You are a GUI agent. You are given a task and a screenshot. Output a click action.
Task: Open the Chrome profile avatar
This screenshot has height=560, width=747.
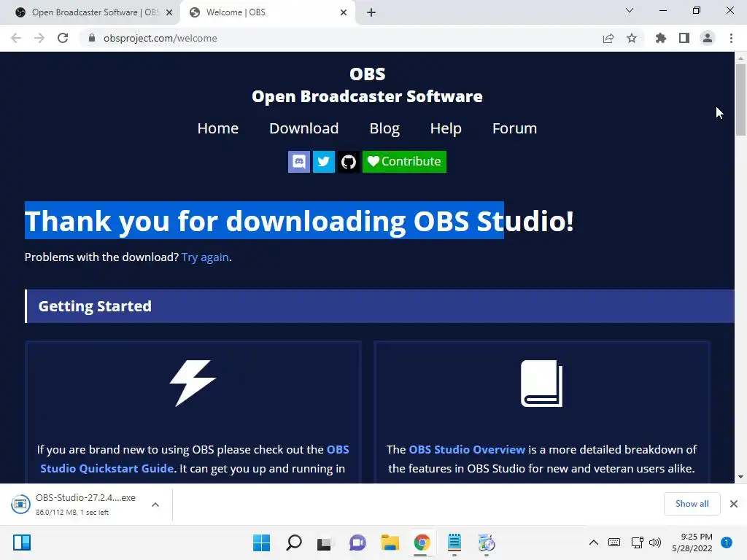click(708, 38)
